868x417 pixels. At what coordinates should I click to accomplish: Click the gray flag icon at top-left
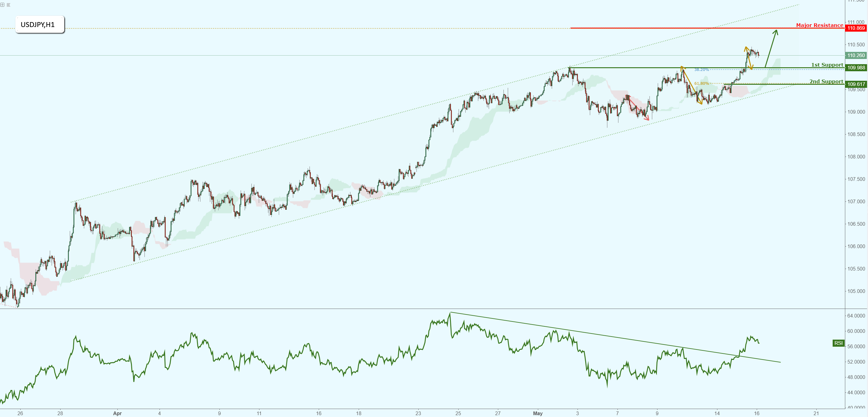click(8, 5)
